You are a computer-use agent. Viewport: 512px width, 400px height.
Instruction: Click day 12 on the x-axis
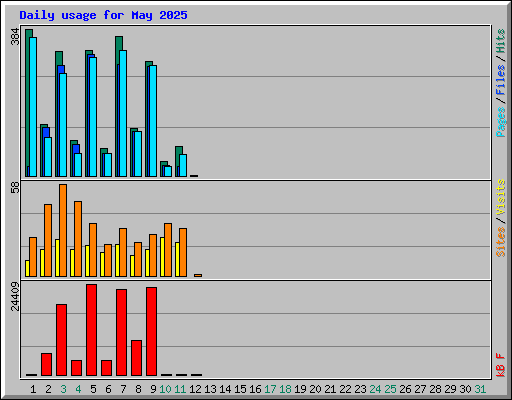pos(195,389)
